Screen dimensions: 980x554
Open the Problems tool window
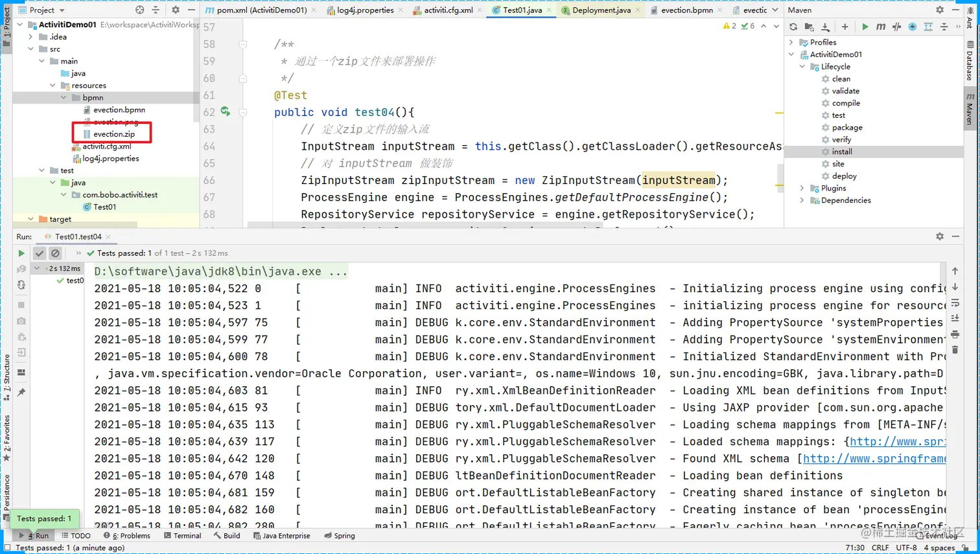coord(127,536)
